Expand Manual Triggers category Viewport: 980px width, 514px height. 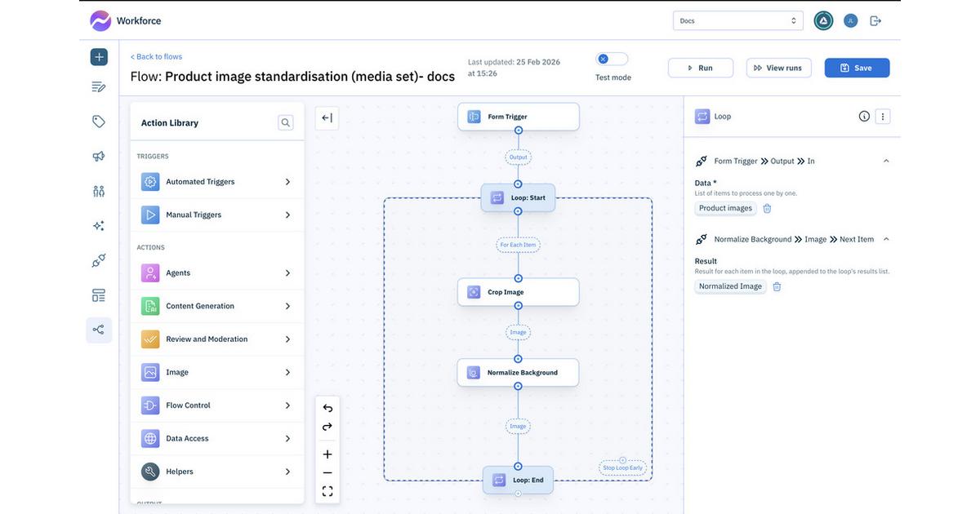[217, 215]
